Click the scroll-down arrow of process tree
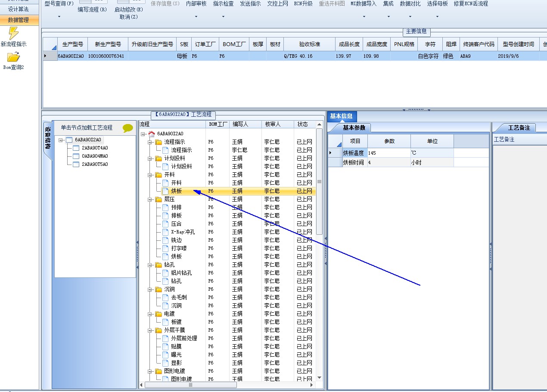The height and width of the screenshot is (392, 547). (x=319, y=378)
